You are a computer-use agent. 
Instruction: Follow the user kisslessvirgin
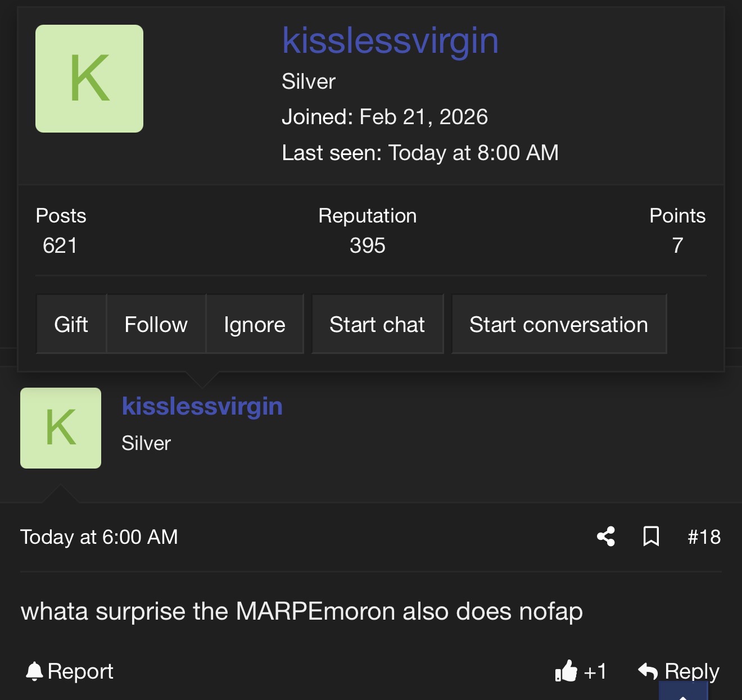pos(156,324)
